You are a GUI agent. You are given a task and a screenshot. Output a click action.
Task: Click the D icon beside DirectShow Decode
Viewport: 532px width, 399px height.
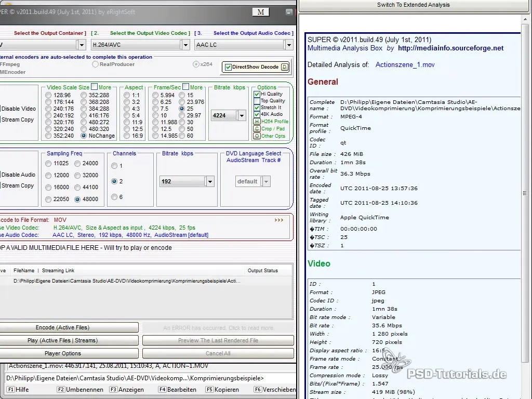pos(285,67)
